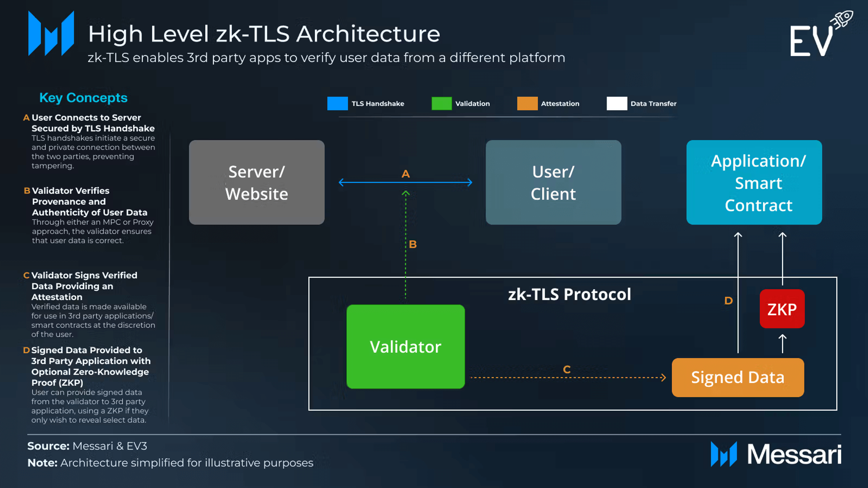The height and width of the screenshot is (488, 868).
Task: Click the blue TLS Handshake legend swatch
Action: (338, 104)
